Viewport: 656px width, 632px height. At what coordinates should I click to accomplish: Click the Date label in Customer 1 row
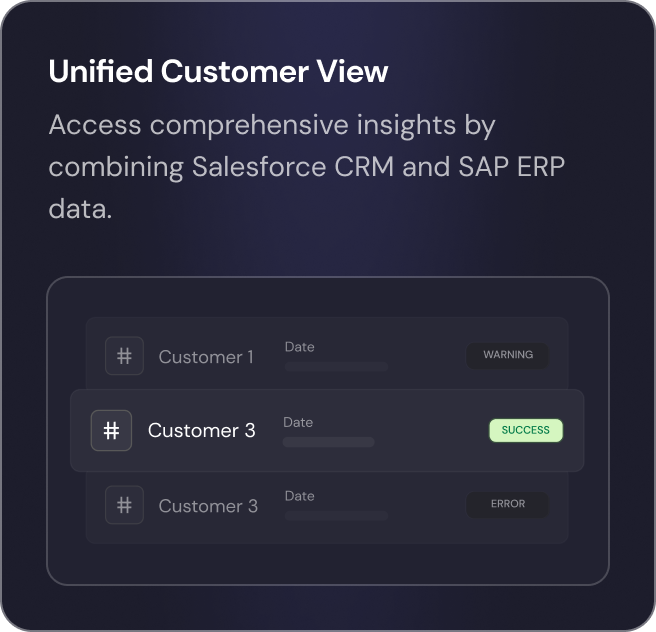(300, 347)
